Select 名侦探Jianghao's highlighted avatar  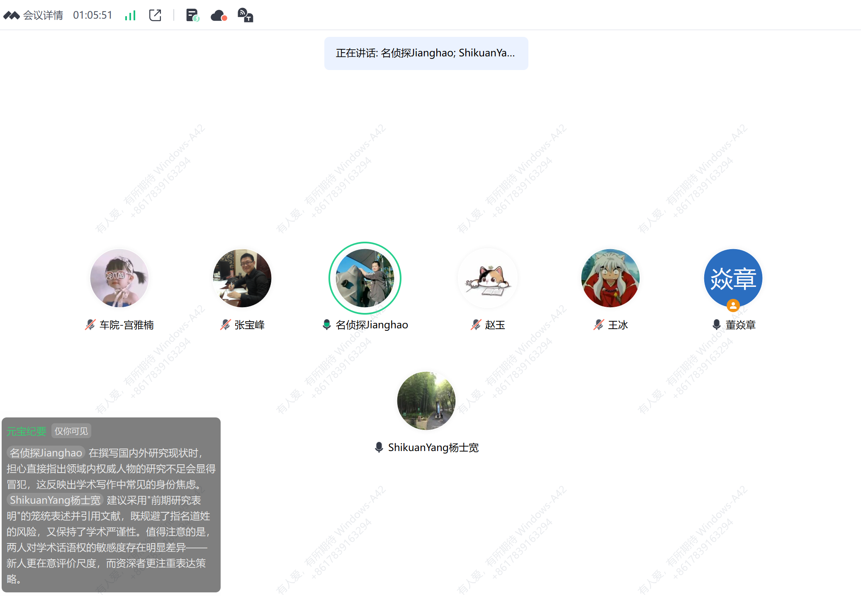point(365,278)
